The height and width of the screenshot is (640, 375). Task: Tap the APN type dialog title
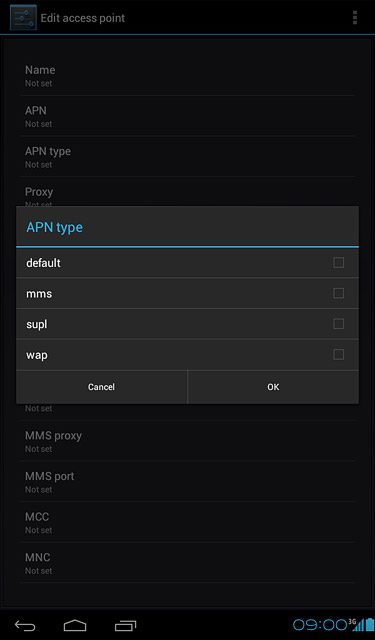click(x=54, y=227)
